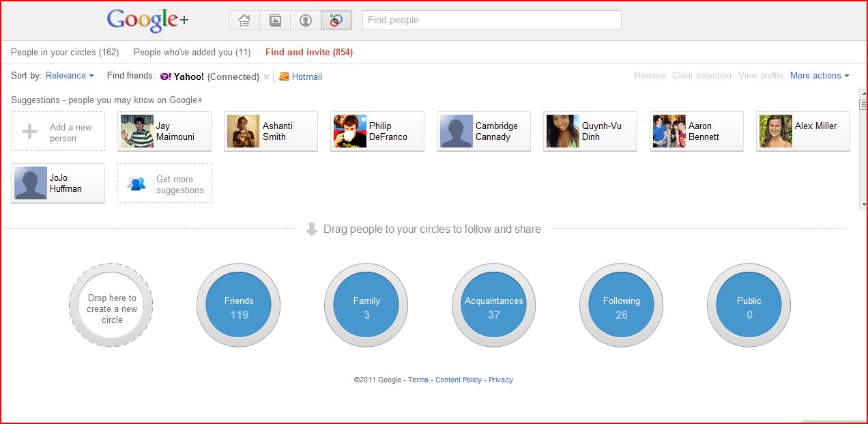Click the Philip DeFranco name text
The image size is (868, 424).
[388, 132]
